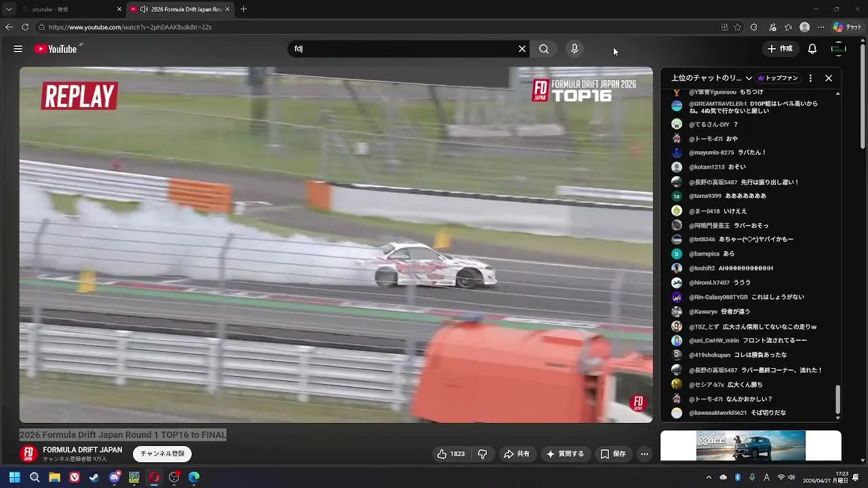Viewport: 868px width, 488px height.
Task: Open the YouTube notifications bell
Action: coord(812,49)
